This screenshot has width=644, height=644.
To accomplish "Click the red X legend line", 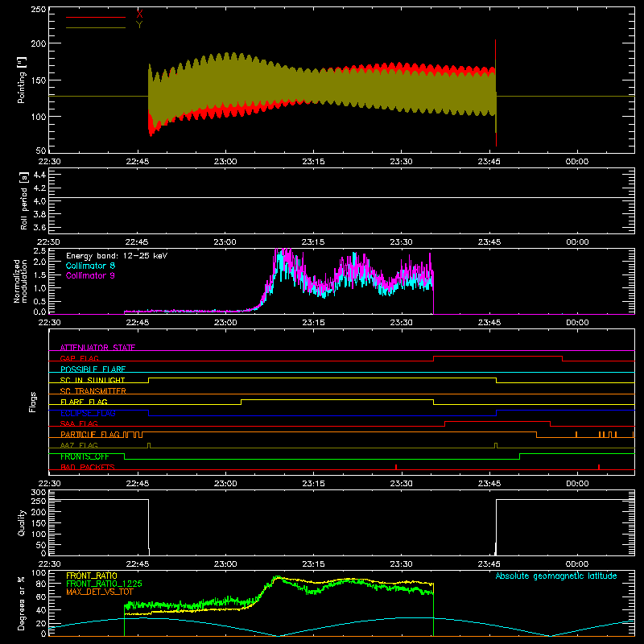I will (x=96, y=17).
